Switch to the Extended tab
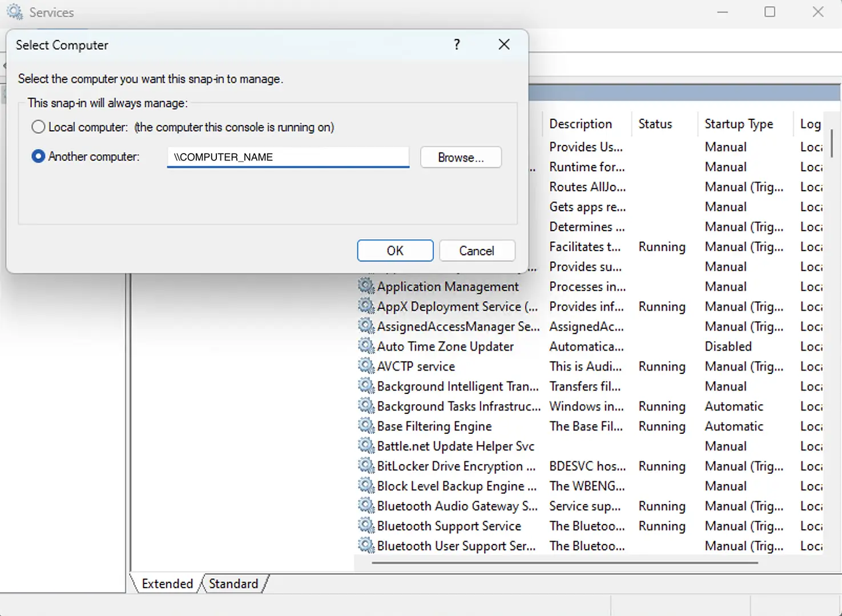This screenshot has height=616, width=842. click(167, 583)
